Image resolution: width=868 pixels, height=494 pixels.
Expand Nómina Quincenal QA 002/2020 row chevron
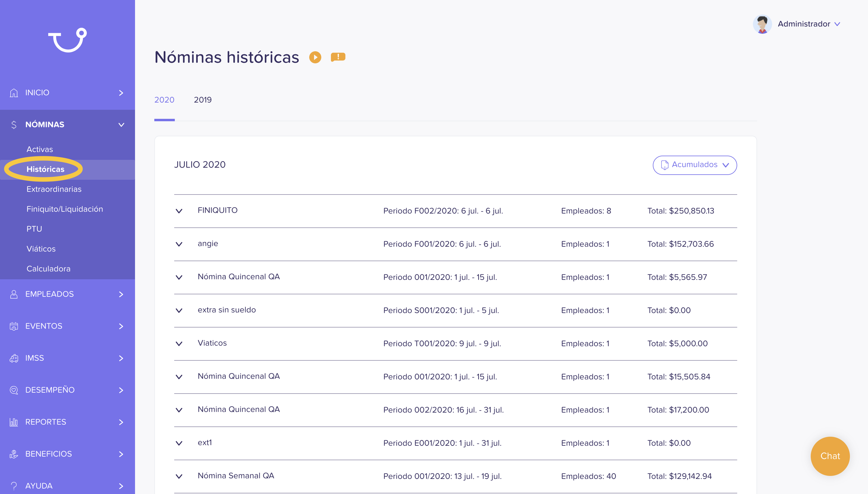coord(179,410)
